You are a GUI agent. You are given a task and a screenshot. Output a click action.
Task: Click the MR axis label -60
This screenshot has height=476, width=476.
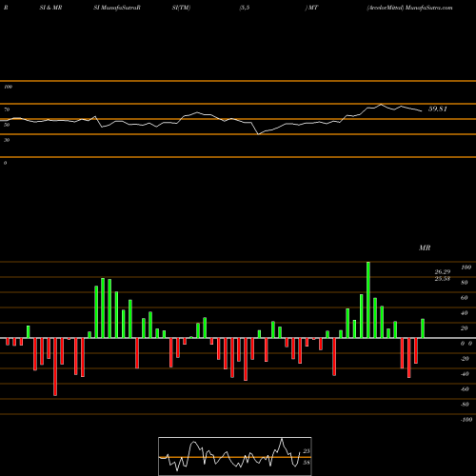coord(465,389)
